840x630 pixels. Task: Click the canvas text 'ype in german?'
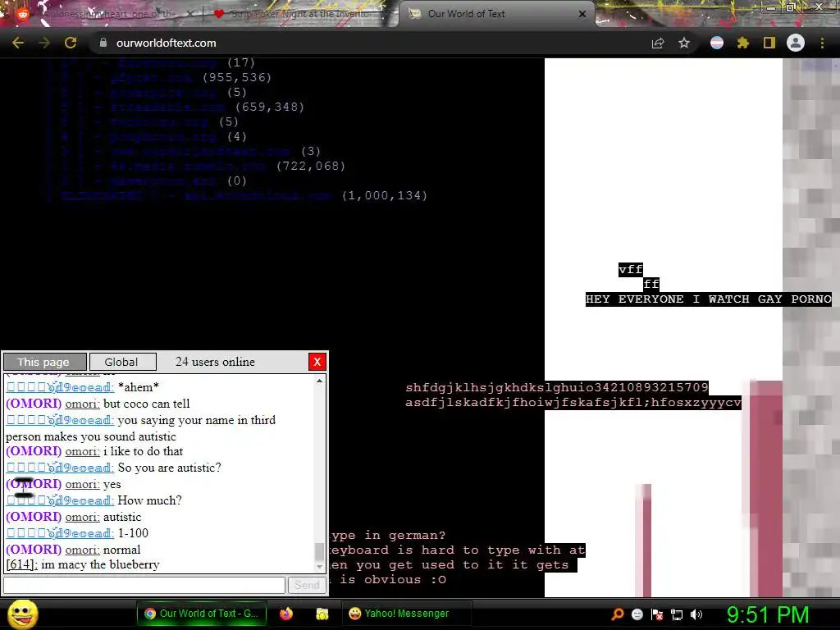click(388, 535)
